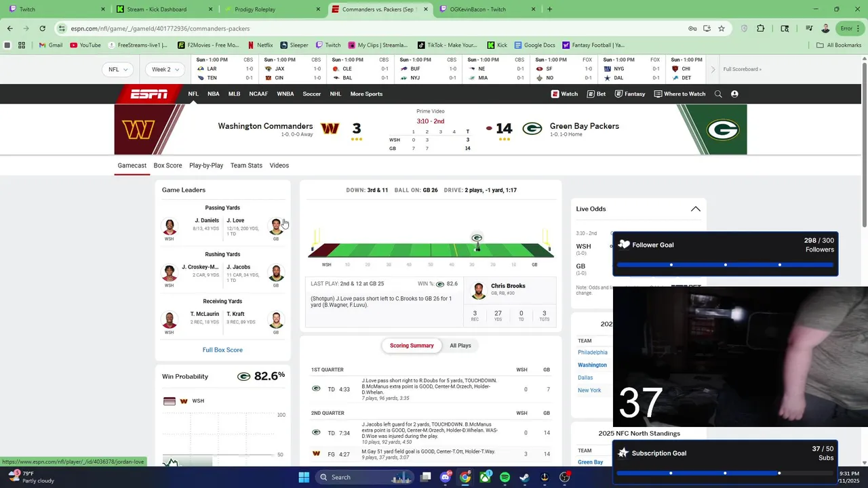Select the Scoring Summary toggle
Screen dimensions: 868x488
(x=412, y=346)
